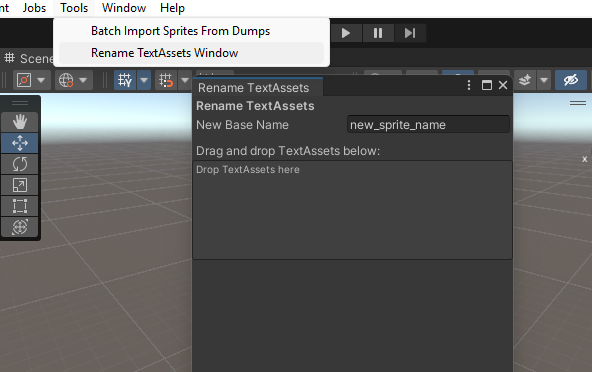Image resolution: width=592 pixels, height=372 pixels.
Task: Click the global handle rotation globe icon
Action: point(66,80)
